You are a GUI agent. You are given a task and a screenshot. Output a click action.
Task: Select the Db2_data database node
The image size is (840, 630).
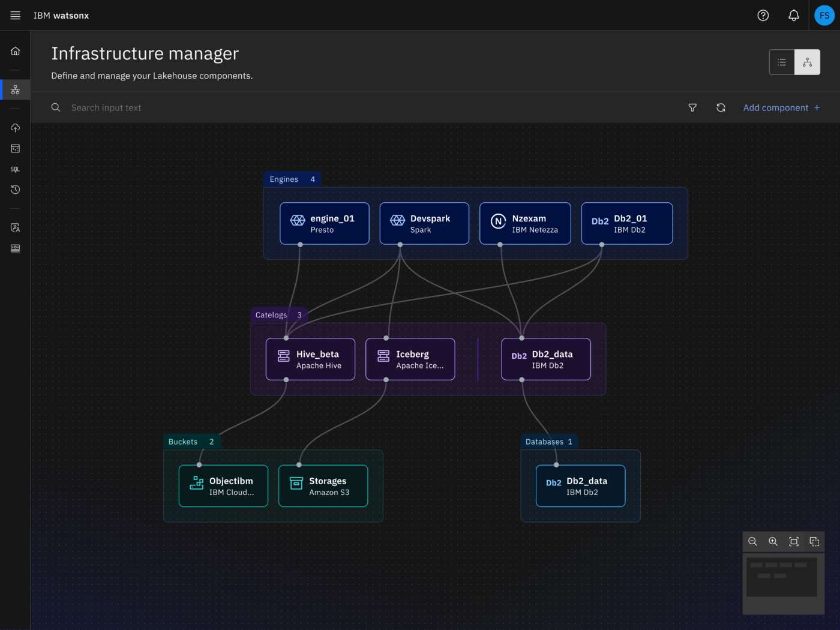[581, 486]
